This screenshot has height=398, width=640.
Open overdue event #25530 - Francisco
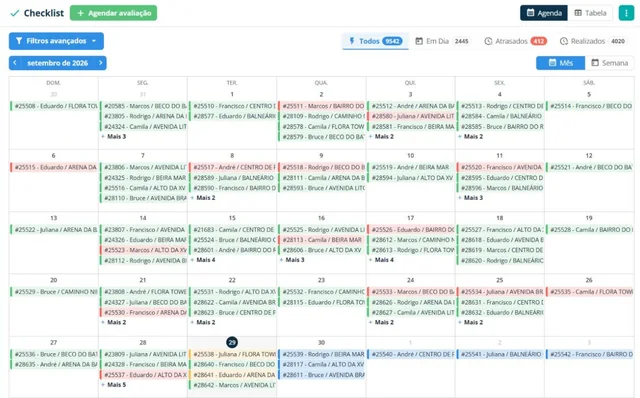(x=143, y=313)
